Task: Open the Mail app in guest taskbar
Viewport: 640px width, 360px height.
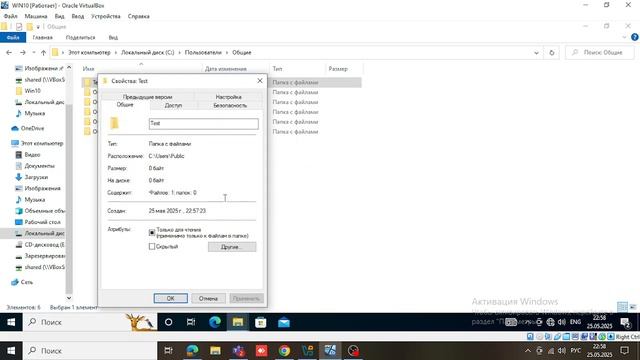Action: pos(284,322)
